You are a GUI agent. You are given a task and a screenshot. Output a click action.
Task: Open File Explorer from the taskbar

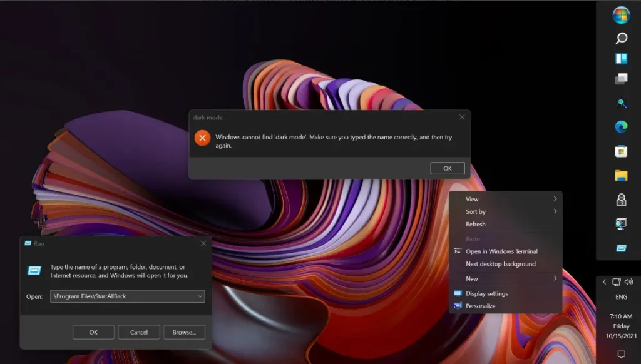[x=622, y=174]
